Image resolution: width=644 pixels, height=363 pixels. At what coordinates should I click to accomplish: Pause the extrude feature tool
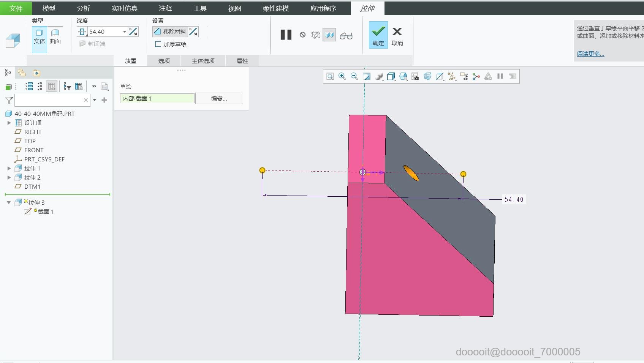(x=286, y=35)
